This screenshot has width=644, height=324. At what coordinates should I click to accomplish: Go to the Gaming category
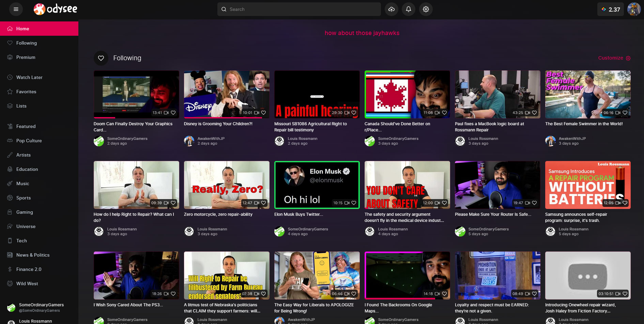tap(39, 212)
